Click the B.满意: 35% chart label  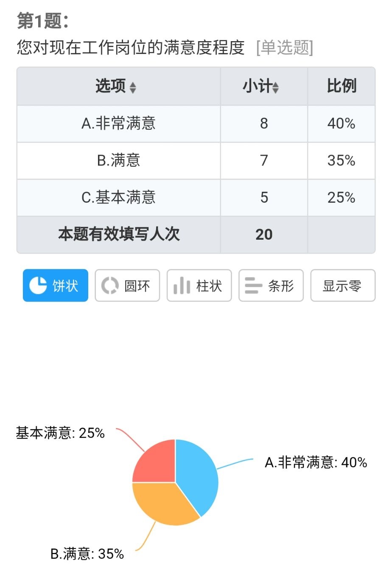click(x=87, y=554)
